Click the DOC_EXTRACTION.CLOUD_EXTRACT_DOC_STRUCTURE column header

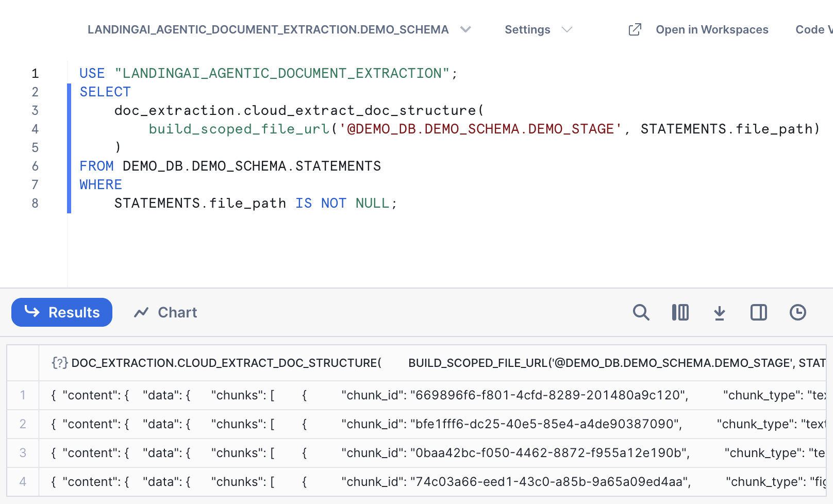coord(432,363)
